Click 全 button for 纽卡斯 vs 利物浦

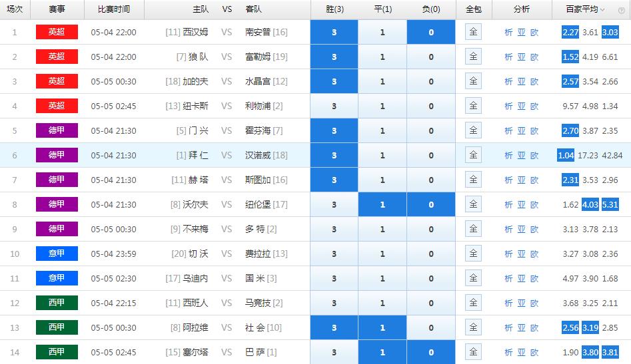click(x=473, y=106)
